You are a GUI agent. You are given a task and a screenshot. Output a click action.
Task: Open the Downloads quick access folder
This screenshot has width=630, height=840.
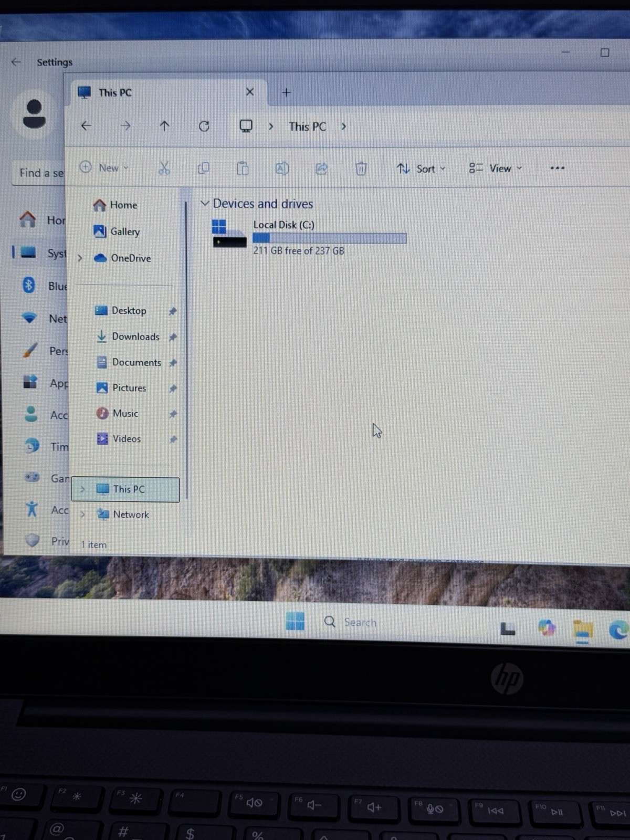[x=127, y=337]
